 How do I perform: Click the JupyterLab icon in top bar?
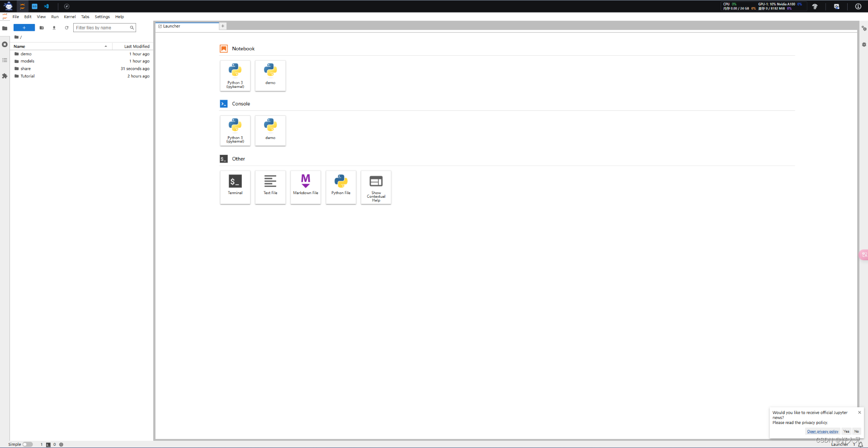(22, 6)
